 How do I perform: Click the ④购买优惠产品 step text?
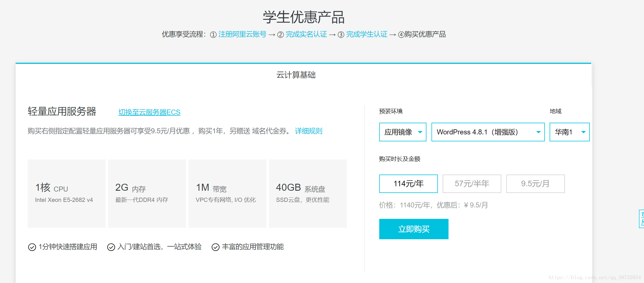pos(422,34)
